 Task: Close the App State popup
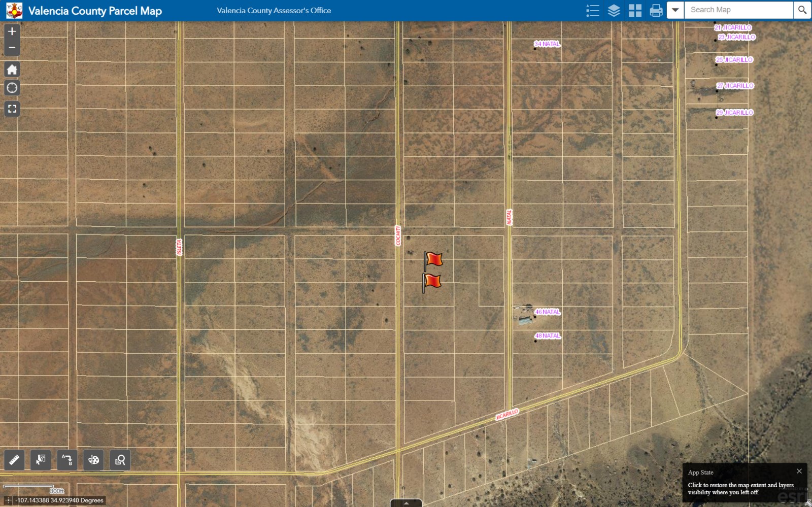799,471
